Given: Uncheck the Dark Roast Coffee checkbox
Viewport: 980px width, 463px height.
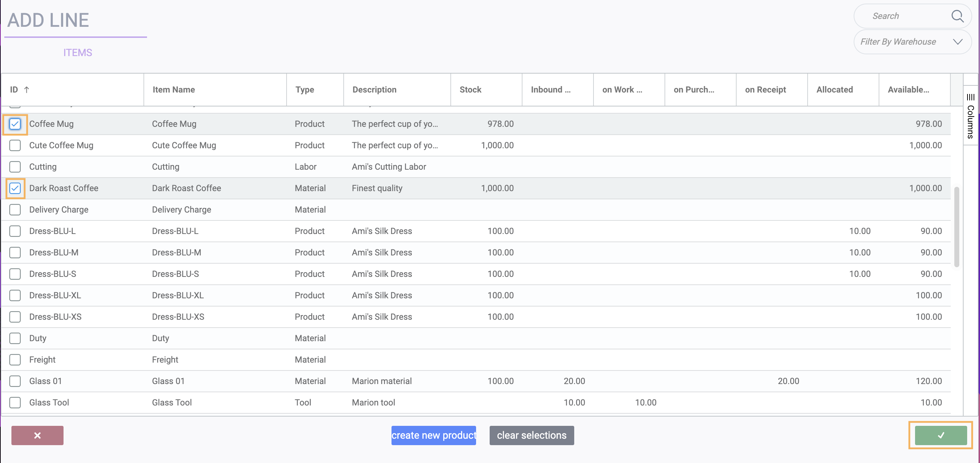Looking at the screenshot, I should pos(15,188).
